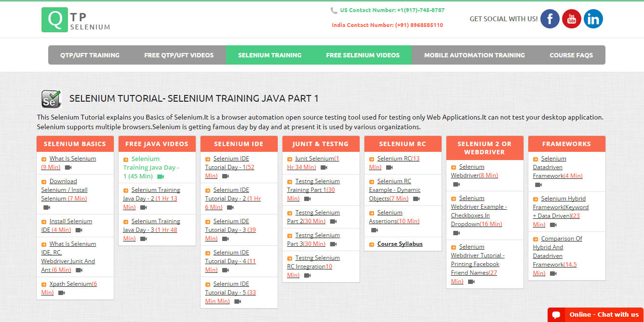Image resolution: width=644 pixels, height=322 pixels.
Task: Open the Course Syllabus link
Action: pos(400,244)
